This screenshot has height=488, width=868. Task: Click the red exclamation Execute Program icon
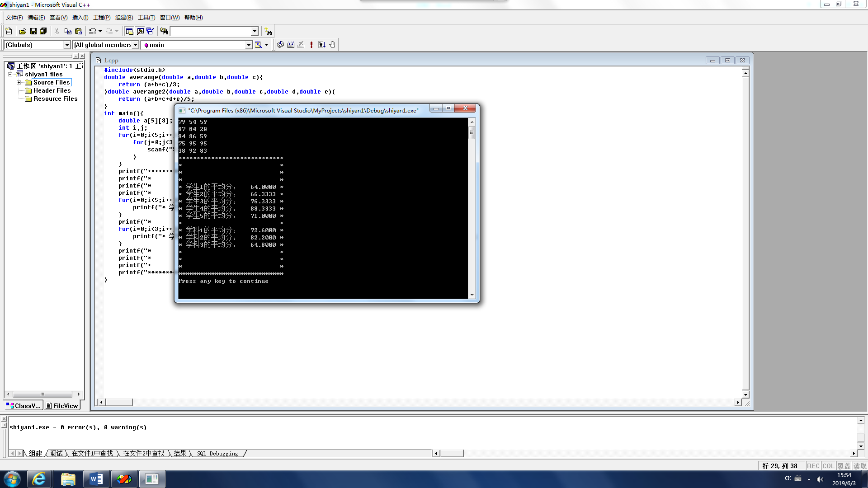click(311, 45)
